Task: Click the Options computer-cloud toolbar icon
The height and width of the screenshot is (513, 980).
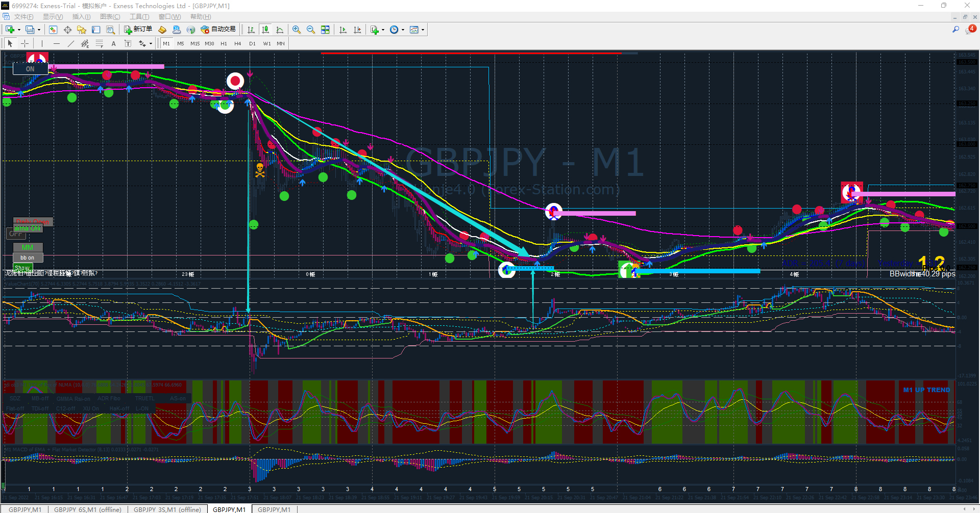Action: tap(177, 30)
